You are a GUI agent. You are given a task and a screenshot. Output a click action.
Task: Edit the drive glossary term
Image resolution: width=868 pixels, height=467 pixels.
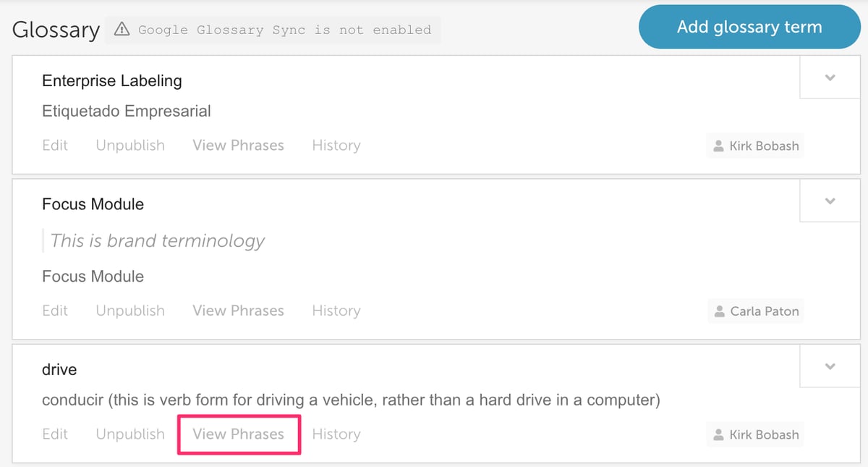click(x=55, y=434)
